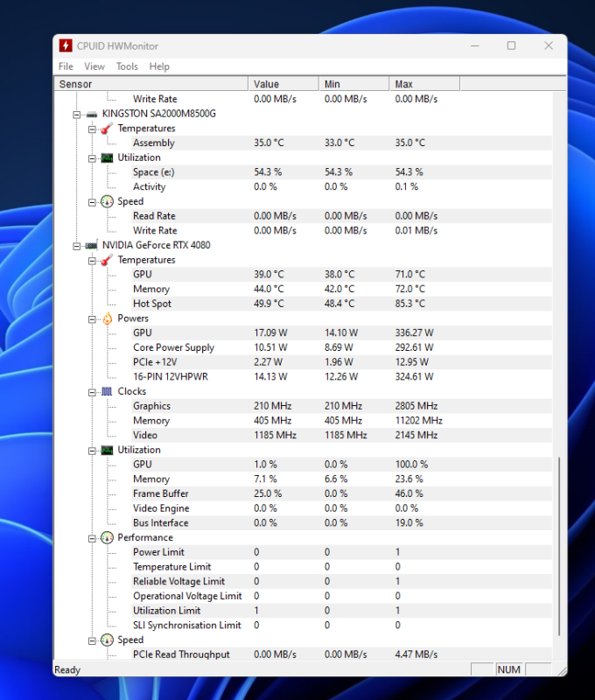This screenshot has width=595, height=700.
Task: Click the Sensor column header
Action: pos(151,84)
